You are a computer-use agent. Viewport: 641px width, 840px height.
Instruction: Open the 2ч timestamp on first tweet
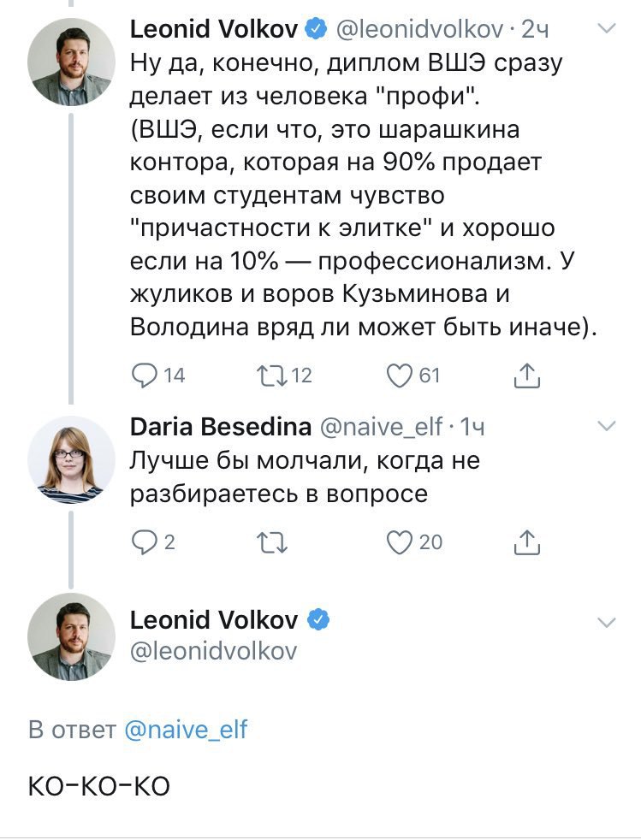(x=535, y=29)
